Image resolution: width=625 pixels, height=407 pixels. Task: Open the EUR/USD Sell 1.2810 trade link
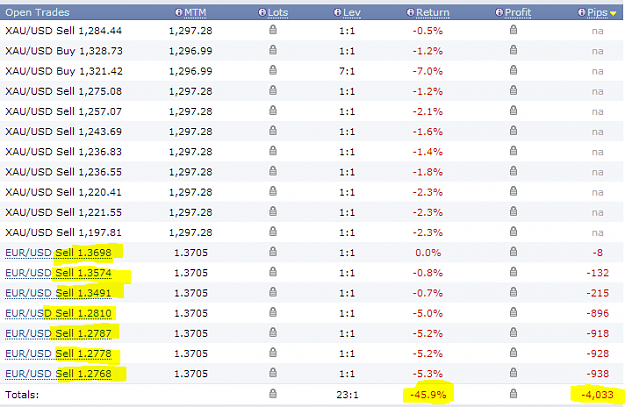tap(58, 313)
